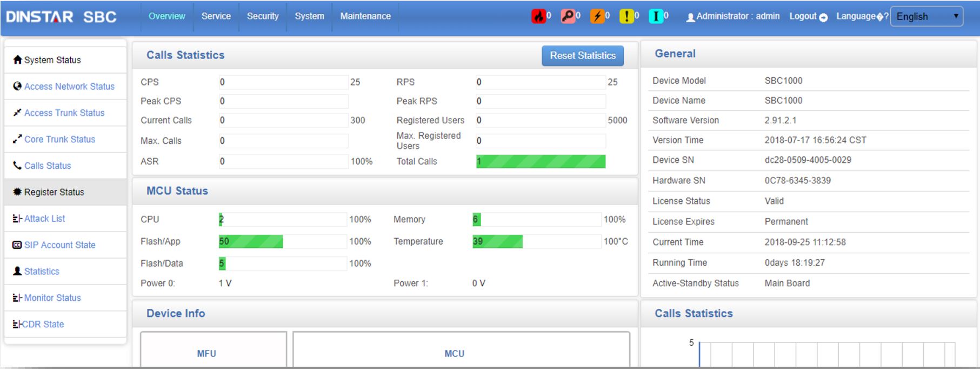Open the Service menu
980x369 pixels.
pos(216,16)
